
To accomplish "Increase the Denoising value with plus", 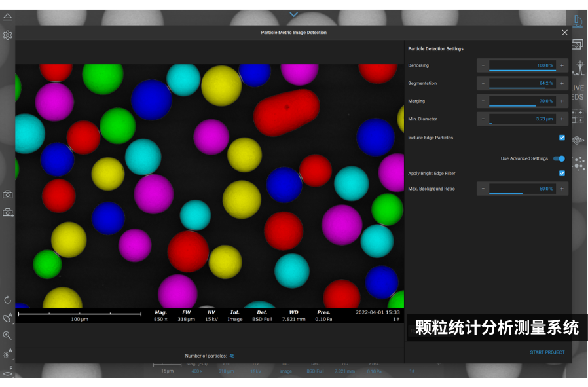I will [x=562, y=65].
